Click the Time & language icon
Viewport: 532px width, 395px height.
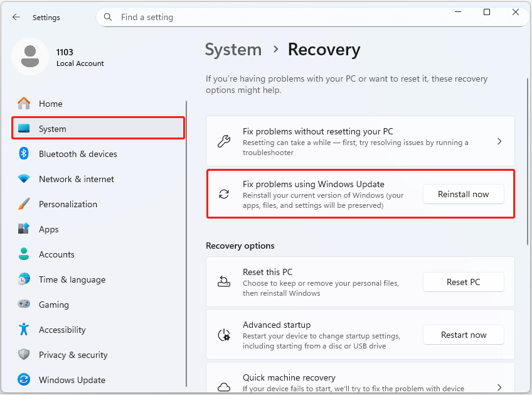click(23, 279)
